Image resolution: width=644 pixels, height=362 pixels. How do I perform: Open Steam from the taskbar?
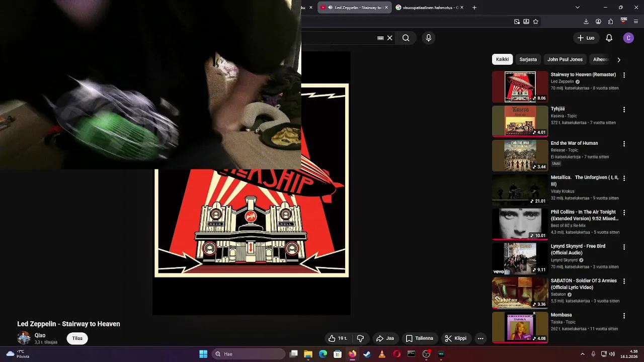click(367, 354)
